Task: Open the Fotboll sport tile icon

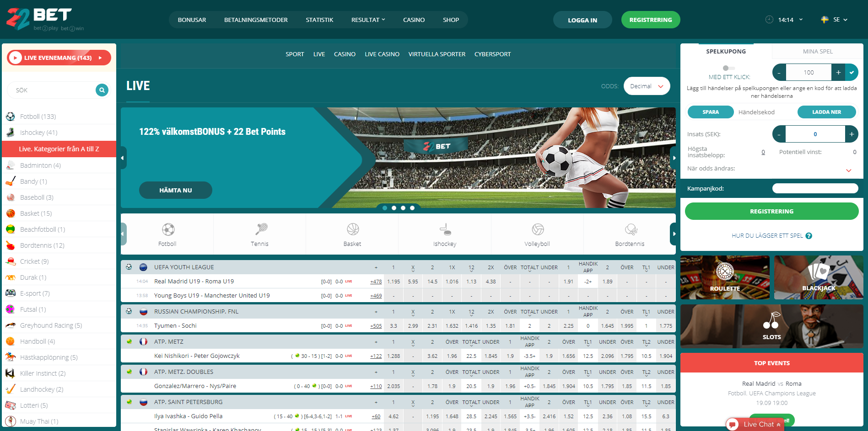Action: tap(168, 229)
